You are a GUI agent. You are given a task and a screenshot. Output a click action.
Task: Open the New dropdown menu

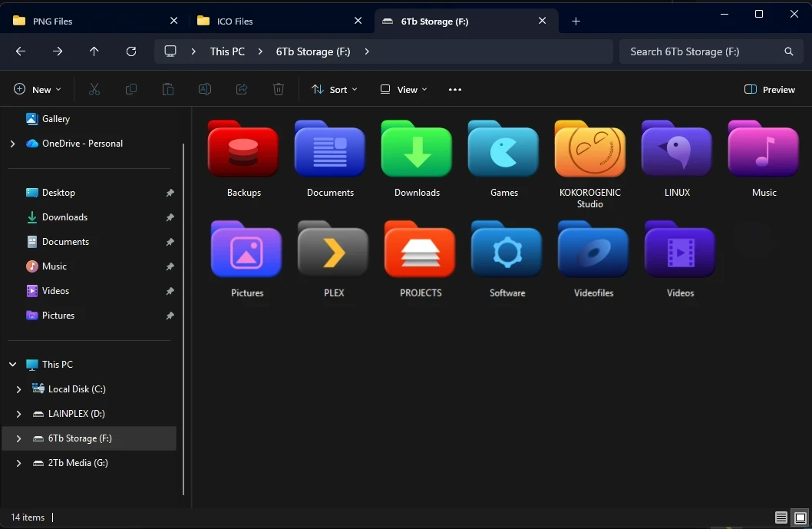pos(38,89)
